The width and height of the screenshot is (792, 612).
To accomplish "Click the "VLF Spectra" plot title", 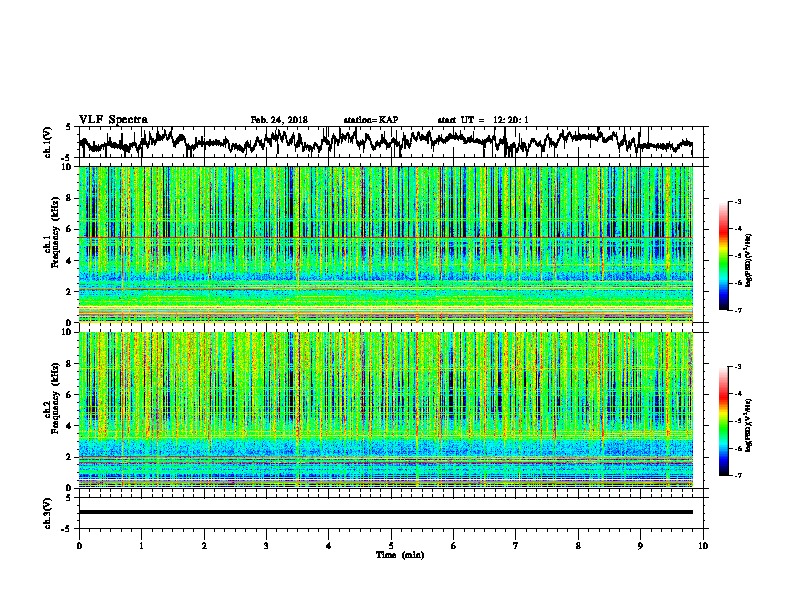I will click(113, 120).
